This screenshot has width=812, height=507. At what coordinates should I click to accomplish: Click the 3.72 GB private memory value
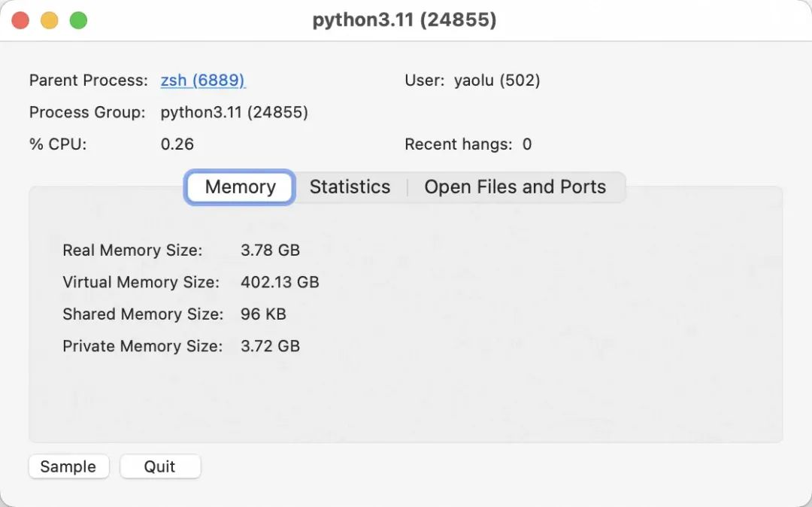(270, 347)
